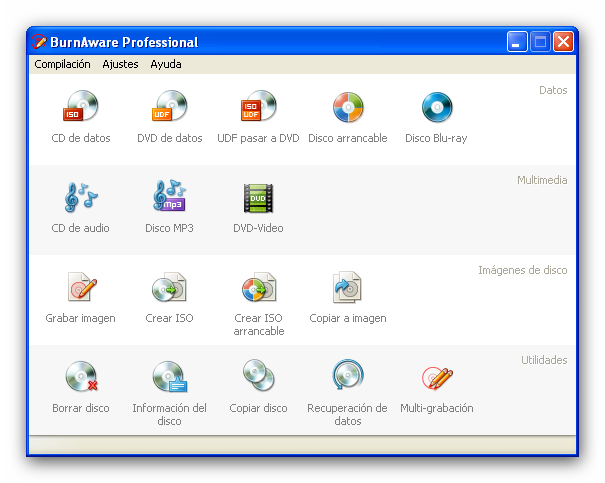This screenshot has height=483, width=605.
Task: Open the Ayuda menu
Action: pyautogui.click(x=166, y=64)
